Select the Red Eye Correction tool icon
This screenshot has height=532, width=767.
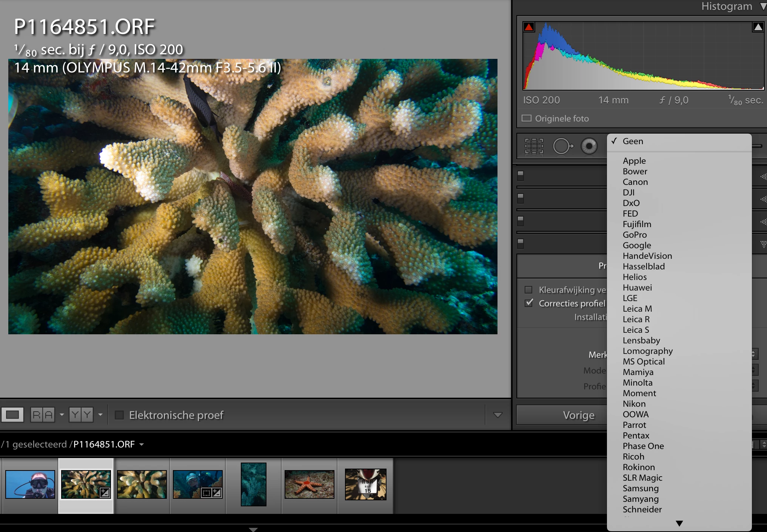click(x=589, y=146)
